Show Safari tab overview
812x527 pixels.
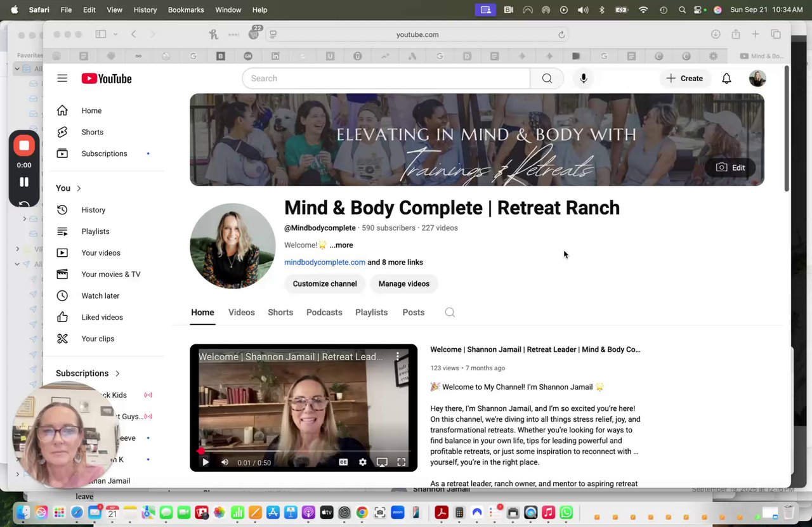coord(776,34)
